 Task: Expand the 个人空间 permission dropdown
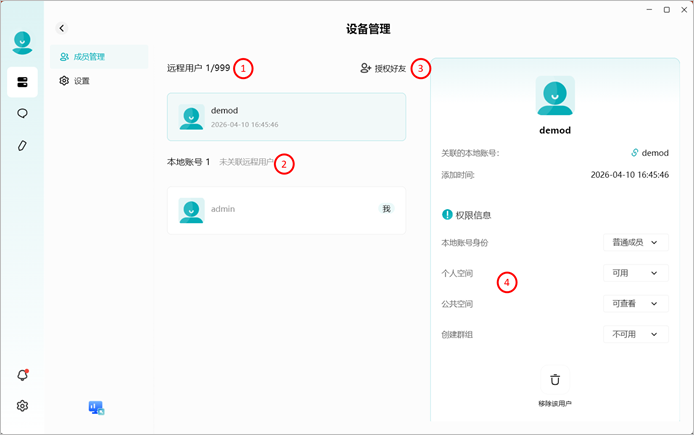pyautogui.click(x=636, y=273)
